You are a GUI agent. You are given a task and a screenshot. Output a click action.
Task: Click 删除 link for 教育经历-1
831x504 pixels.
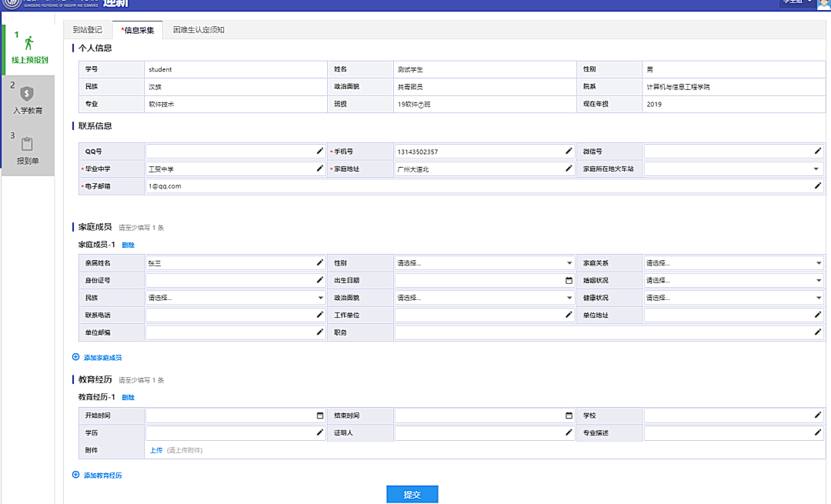tap(128, 397)
